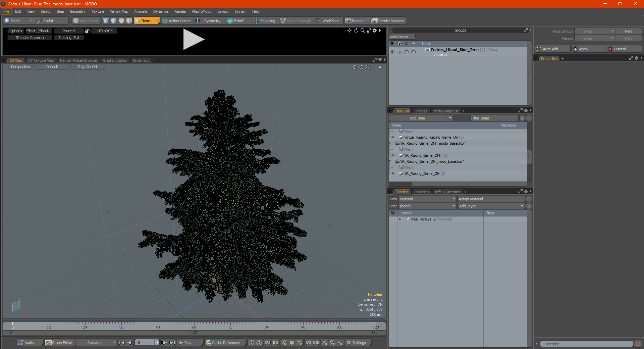Viewport: 644px width, 349px height.
Task: Switch to Channels tab
Action: [421, 192]
